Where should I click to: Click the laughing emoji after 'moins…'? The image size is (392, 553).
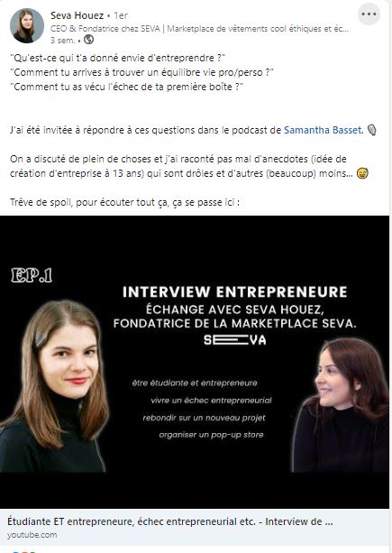pos(362,173)
